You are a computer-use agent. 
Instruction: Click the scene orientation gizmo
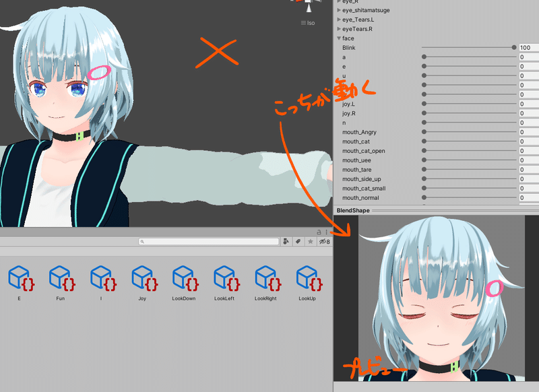tap(309, 6)
